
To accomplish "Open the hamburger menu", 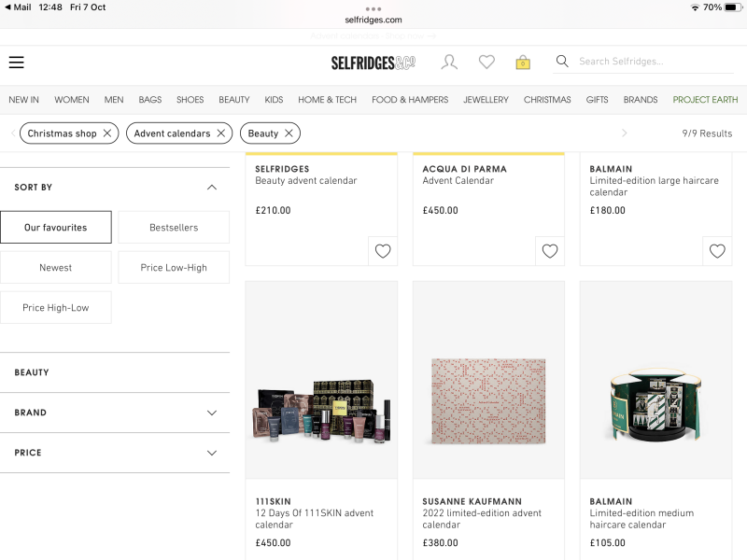I will pyautogui.click(x=16, y=63).
